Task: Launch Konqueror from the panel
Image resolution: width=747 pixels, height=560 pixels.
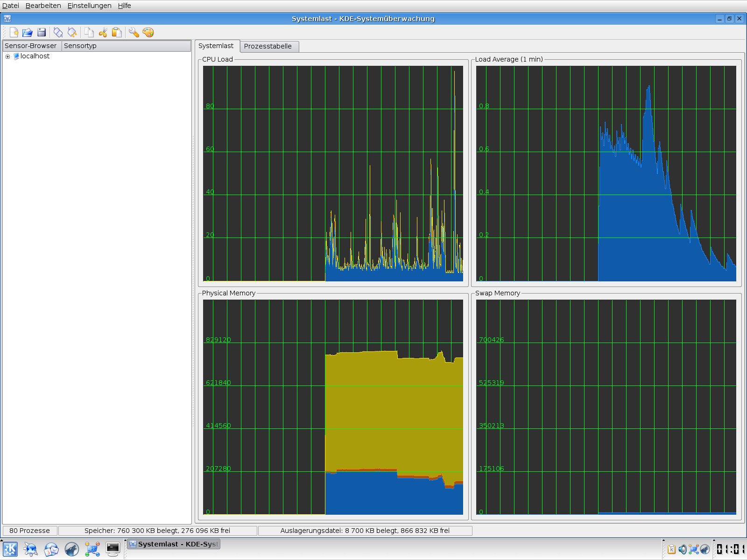Action: coord(31,549)
